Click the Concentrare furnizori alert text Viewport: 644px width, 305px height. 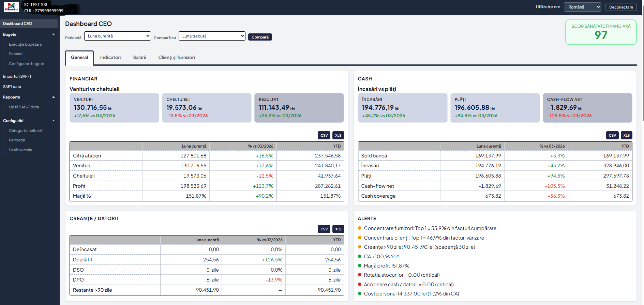pyautogui.click(x=430, y=228)
